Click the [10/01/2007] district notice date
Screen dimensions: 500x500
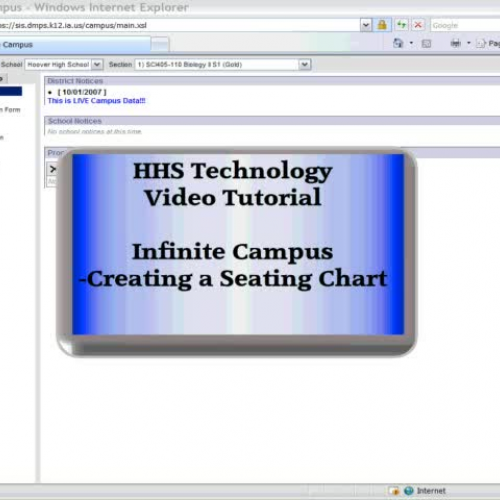coord(82,92)
